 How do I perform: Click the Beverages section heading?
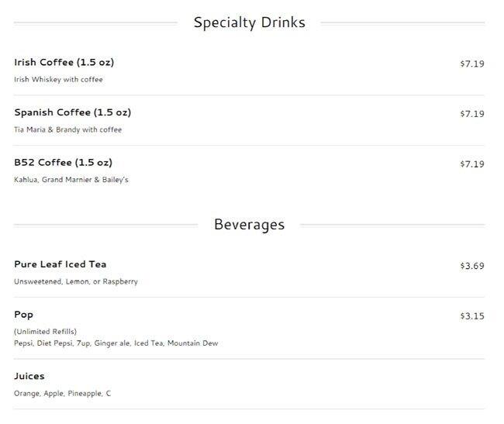(249, 225)
